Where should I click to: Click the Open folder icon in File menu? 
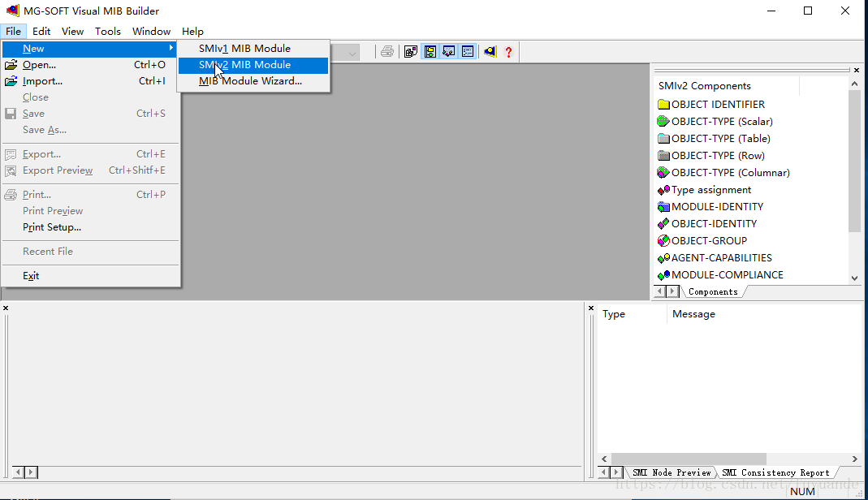point(11,65)
